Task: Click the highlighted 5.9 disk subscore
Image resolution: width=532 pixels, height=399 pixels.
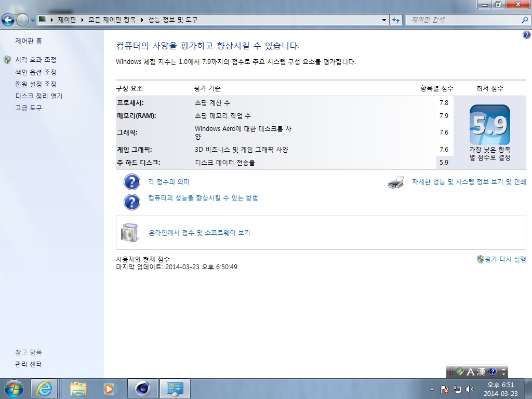Action: coord(444,163)
